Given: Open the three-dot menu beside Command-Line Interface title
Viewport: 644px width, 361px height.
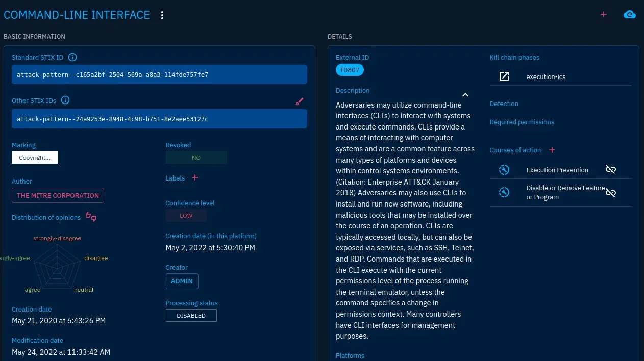Looking at the screenshot, I should (162, 15).
